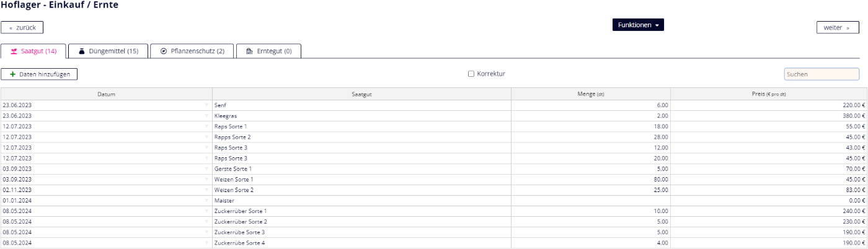This screenshot has height=249, width=868.
Task: Proceed with the weiter button
Action: point(837,27)
